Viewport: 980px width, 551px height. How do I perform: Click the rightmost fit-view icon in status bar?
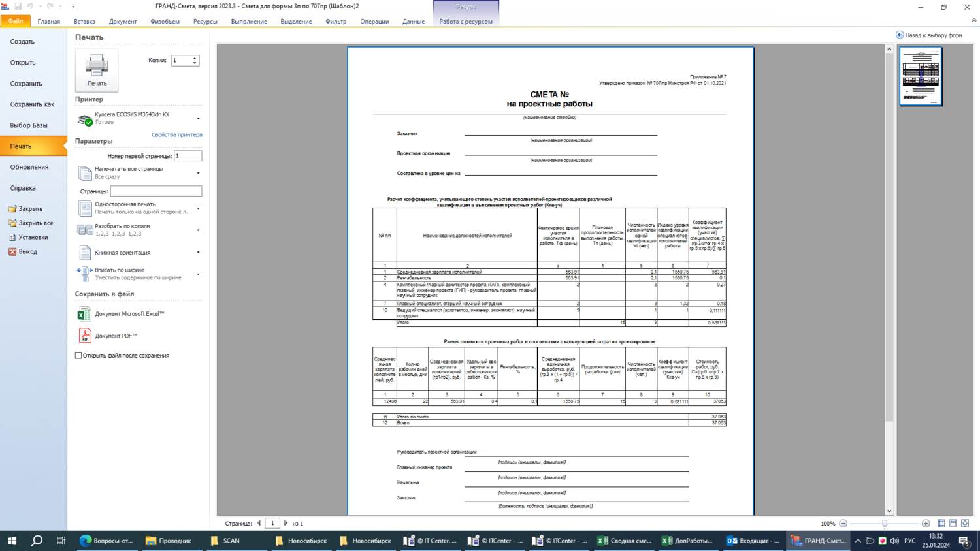pyautogui.click(x=965, y=524)
